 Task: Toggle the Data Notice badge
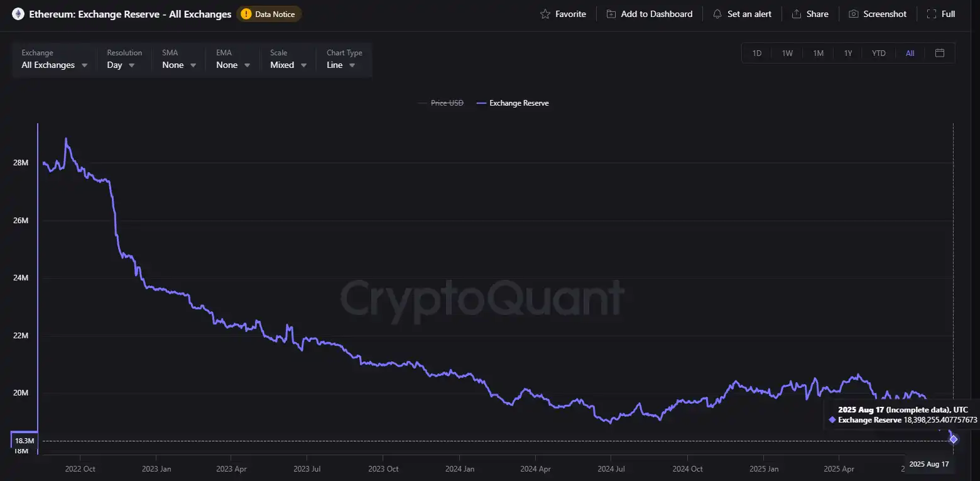pos(269,13)
